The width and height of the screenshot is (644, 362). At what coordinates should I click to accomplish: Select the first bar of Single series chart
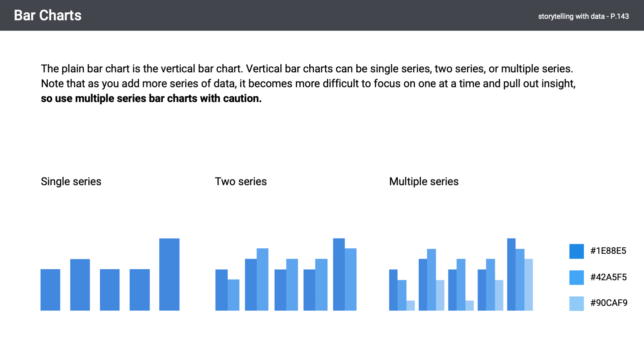[x=50, y=290]
